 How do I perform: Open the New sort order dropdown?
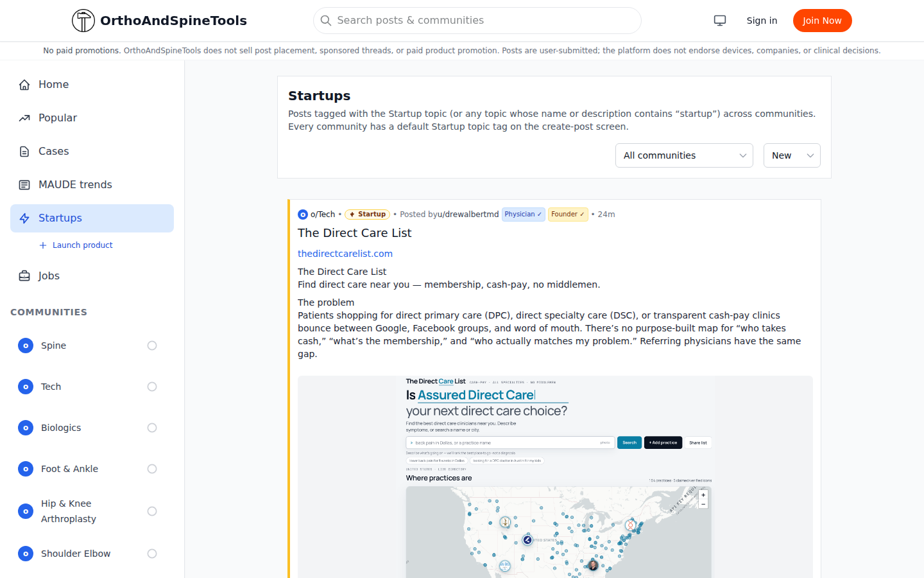pos(792,155)
